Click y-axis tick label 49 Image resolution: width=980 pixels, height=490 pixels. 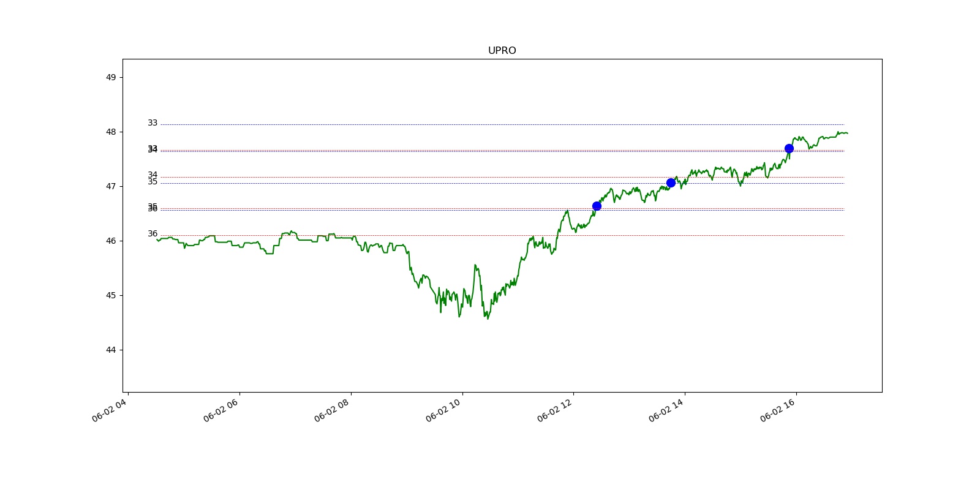[x=111, y=77]
